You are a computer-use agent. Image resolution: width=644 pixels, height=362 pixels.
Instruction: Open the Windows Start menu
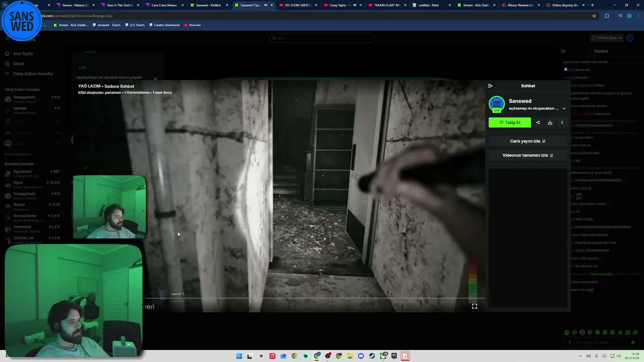point(239,356)
